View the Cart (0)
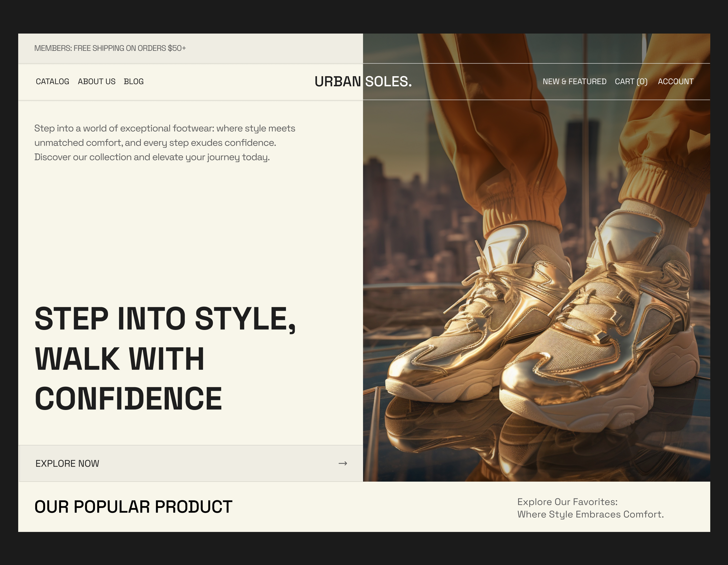This screenshot has height=565, width=728. pyautogui.click(x=631, y=81)
